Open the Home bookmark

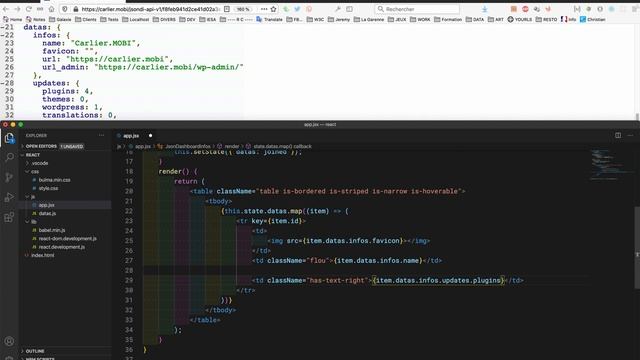[x=13, y=19]
